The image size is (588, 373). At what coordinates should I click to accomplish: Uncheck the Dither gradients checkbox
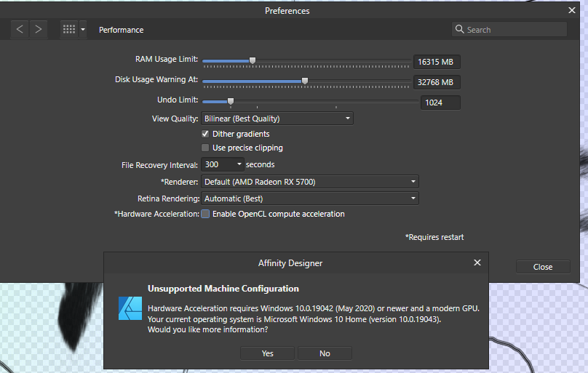pos(205,134)
